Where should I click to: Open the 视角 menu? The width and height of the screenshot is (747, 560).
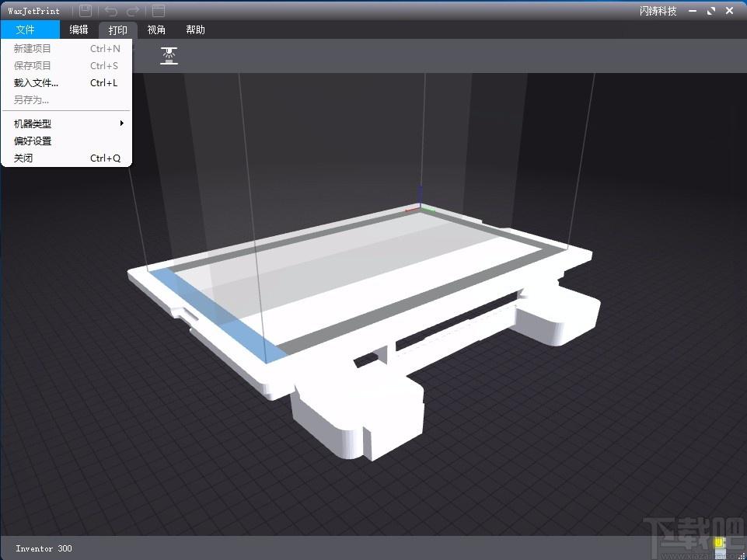click(156, 30)
